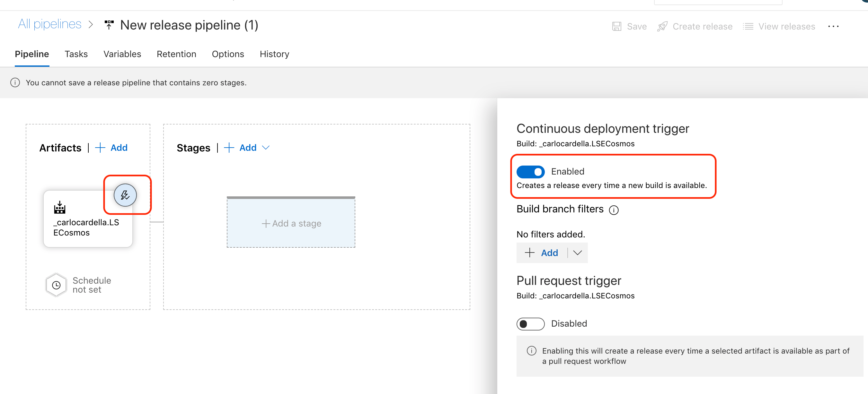Screen dimensions: 868x394
Task: Navigate to All pipelines breadcrumb
Action: (x=50, y=24)
